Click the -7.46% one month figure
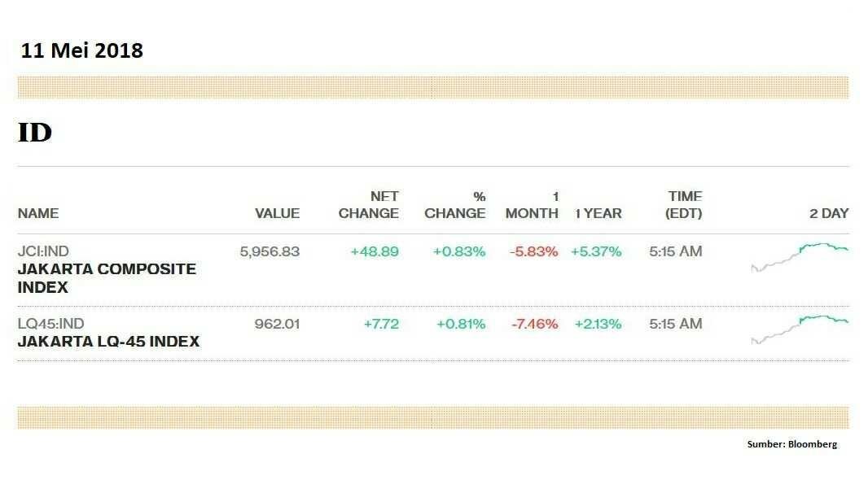 535,324
